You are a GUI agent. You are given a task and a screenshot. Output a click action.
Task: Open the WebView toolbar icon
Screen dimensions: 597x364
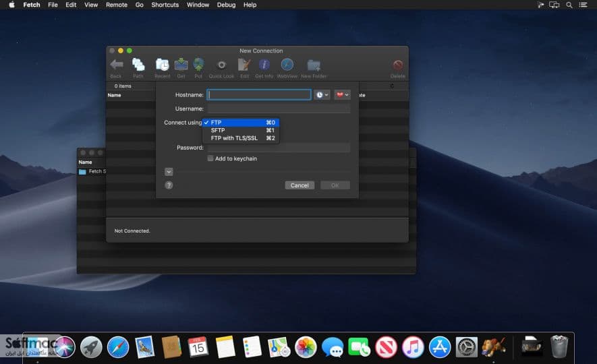click(x=287, y=65)
